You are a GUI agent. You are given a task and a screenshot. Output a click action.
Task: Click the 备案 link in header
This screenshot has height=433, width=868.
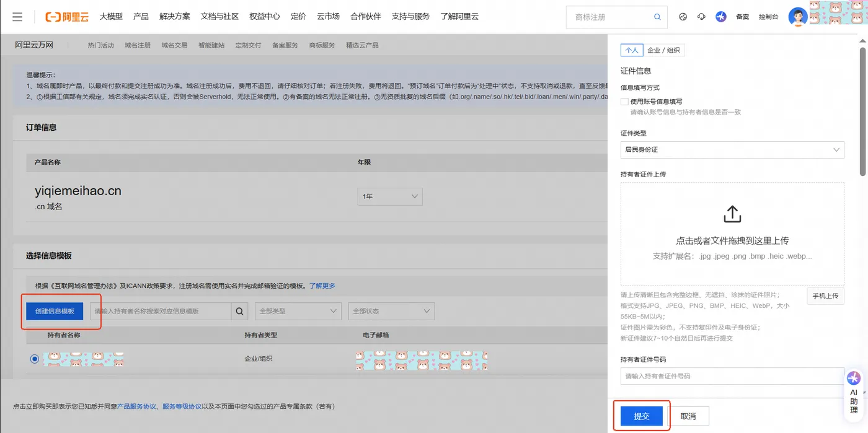point(742,17)
